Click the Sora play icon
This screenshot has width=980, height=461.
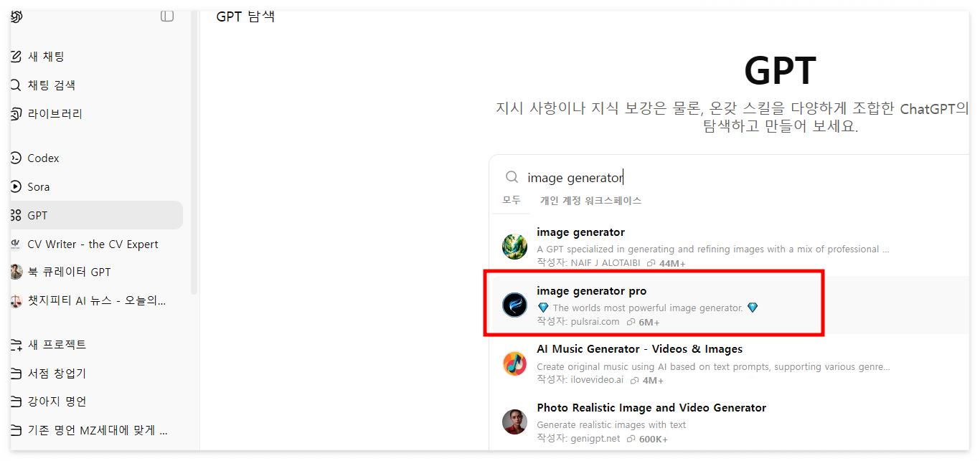point(16,187)
